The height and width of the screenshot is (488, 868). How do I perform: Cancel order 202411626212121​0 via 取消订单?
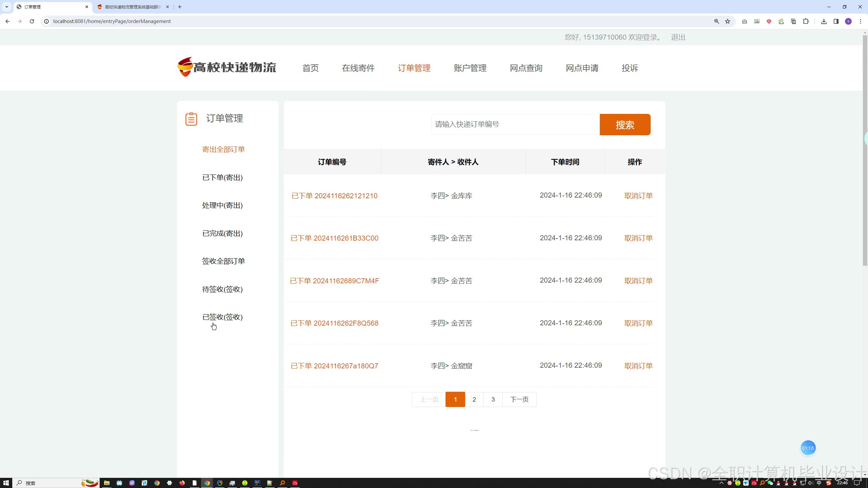click(x=638, y=196)
